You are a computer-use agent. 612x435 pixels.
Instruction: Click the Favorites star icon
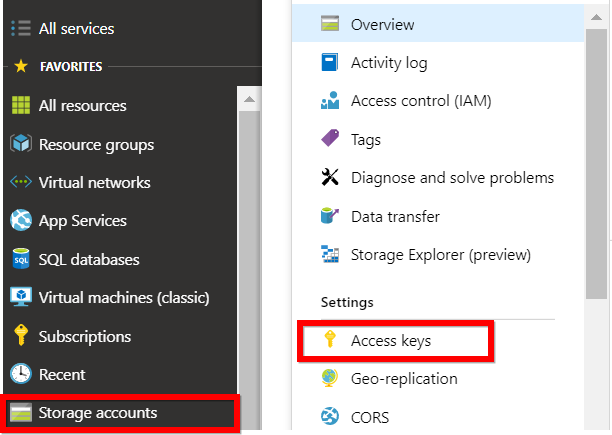coord(21,66)
